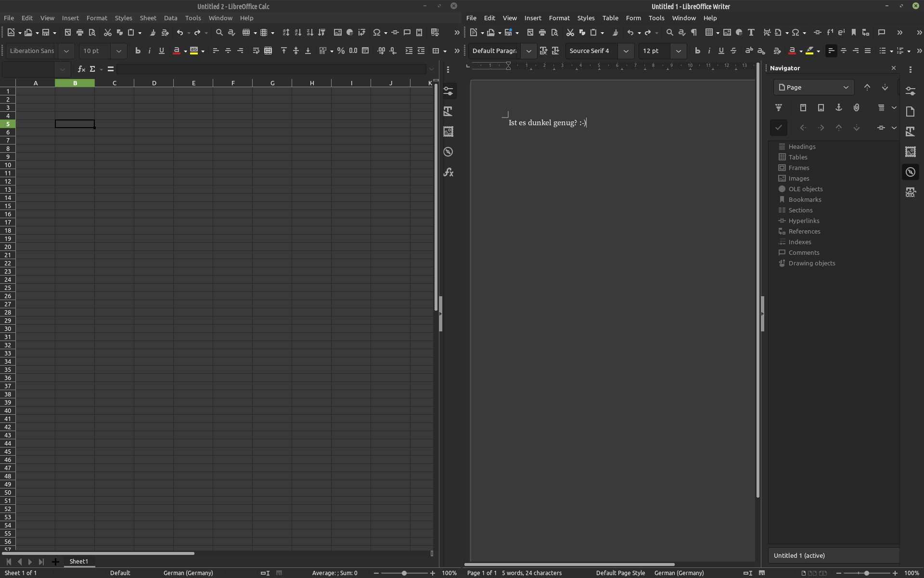Insert a comment from Writer's toolbar
The height and width of the screenshot is (578, 924).
(x=882, y=32)
